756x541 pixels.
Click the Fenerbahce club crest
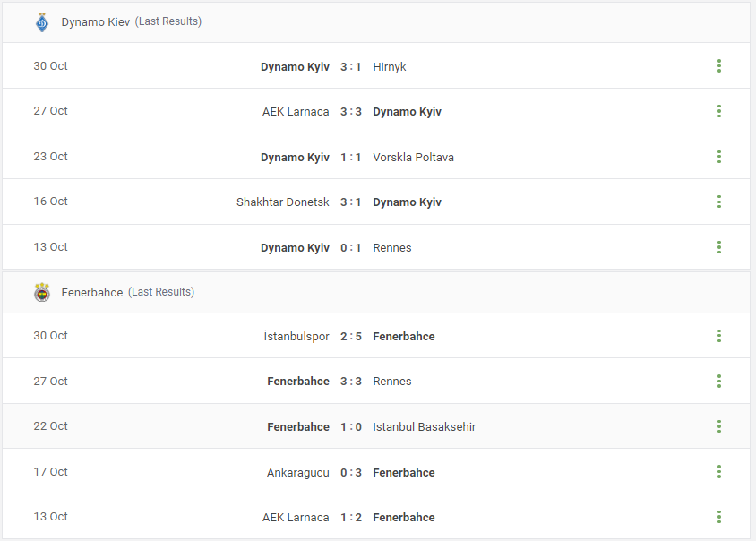42,292
